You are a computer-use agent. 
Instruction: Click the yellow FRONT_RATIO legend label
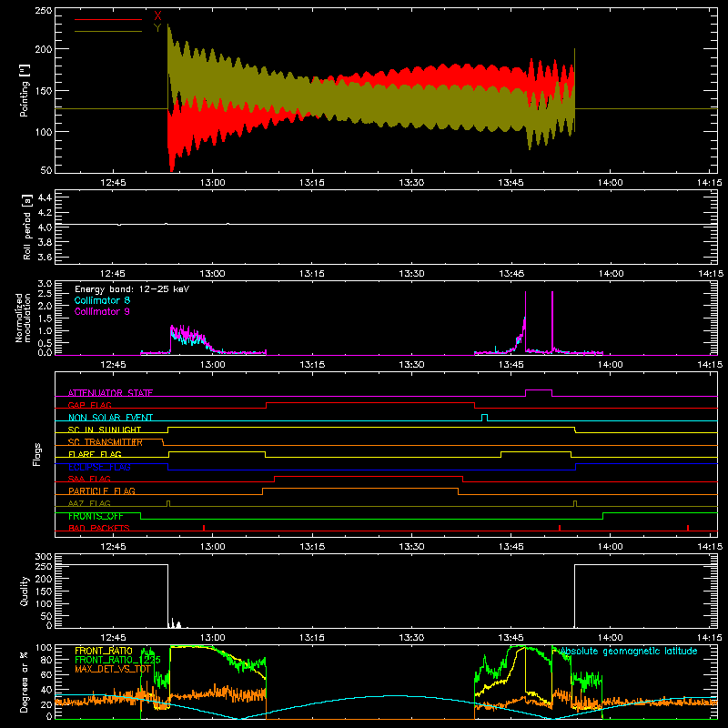point(104,651)
